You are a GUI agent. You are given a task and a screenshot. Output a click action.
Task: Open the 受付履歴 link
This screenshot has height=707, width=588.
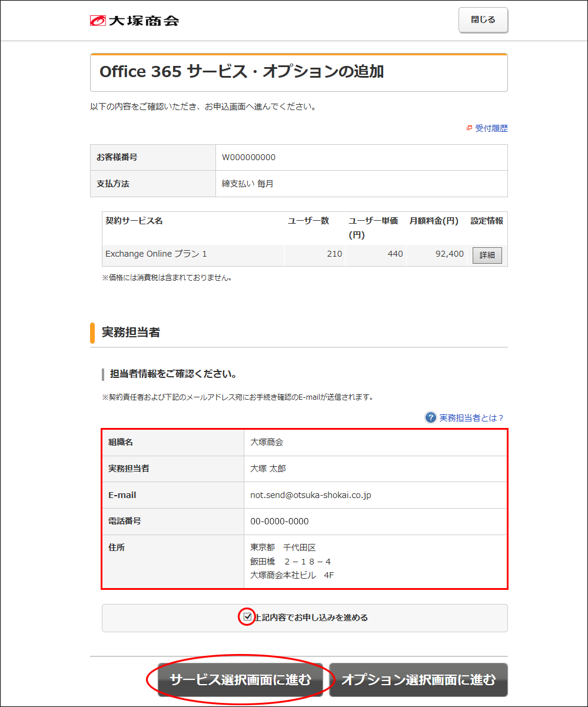pyautogui.click(x=491, y=128)
